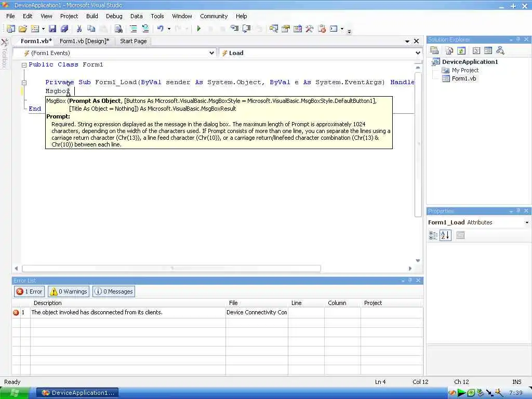Click View Designer icon in Solution Explorer
This screenshot has height=399, width=532.
(488, 50)
